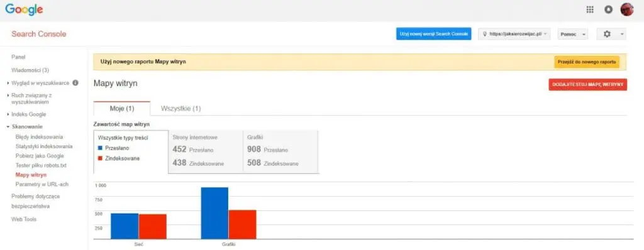This screenshot has width=644, height=250.
Task: Collapse the Skanowanie section
Action: 8,126
